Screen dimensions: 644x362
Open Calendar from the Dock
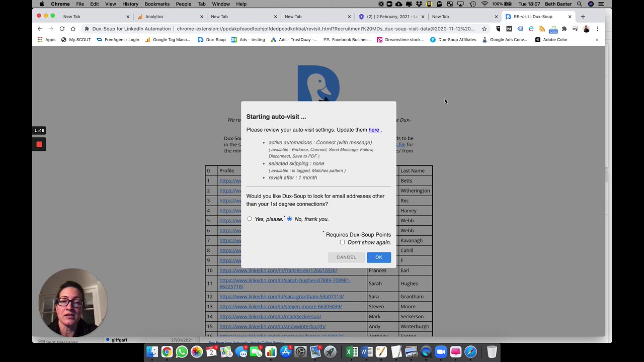click(211, 352)
